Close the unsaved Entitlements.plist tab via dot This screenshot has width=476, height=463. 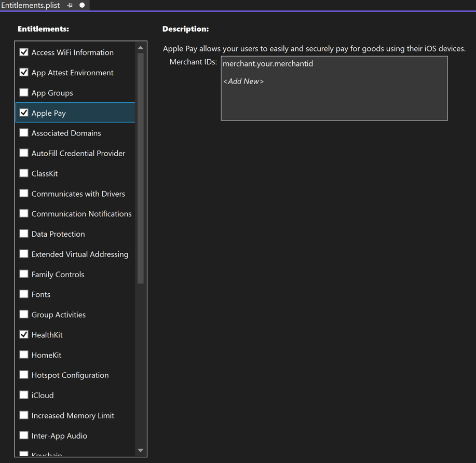[x=82, y=5]
